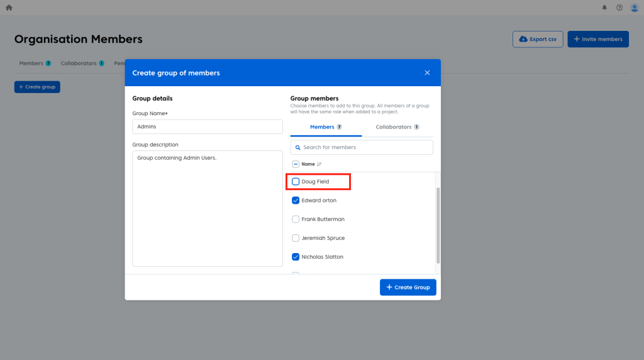644x360 pixels.
Task: Select Frank Butterman as group member
Action: click(x=296, y=220)
